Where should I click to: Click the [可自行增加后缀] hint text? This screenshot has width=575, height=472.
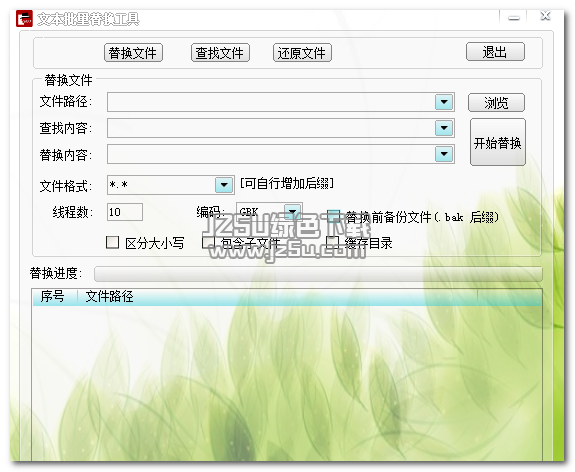(x=286, y=183)
